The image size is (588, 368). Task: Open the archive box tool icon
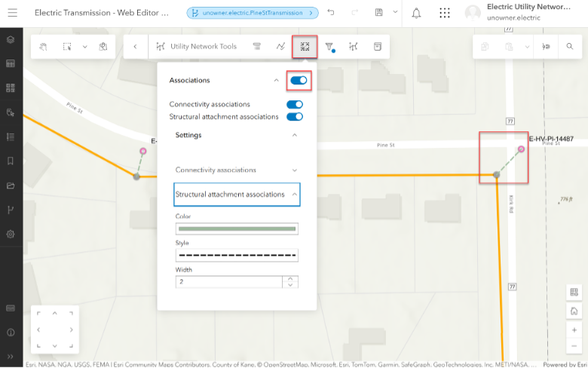point(378,47)
